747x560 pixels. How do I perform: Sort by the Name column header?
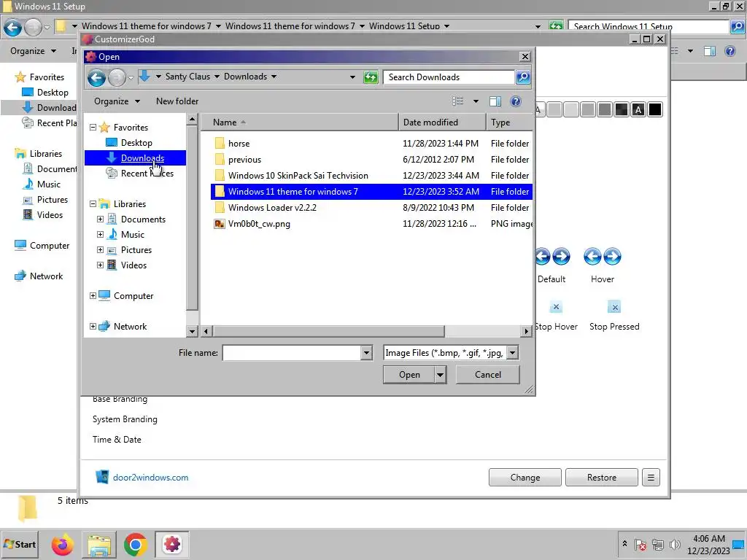pos(300,122)
